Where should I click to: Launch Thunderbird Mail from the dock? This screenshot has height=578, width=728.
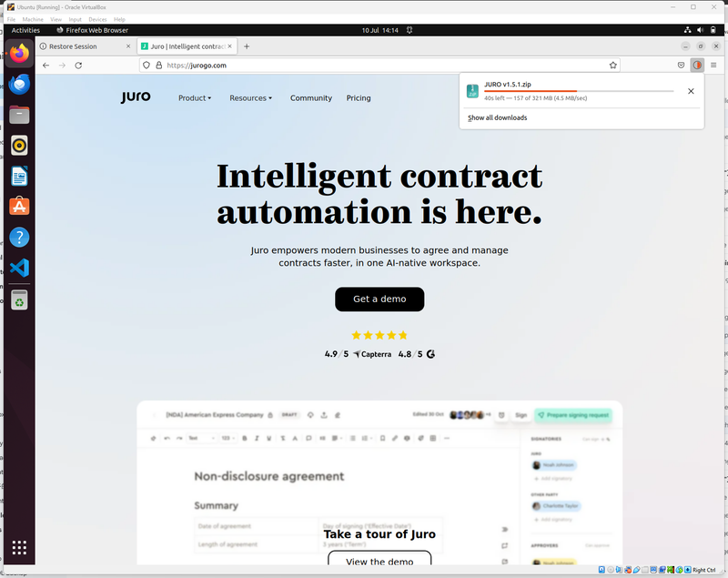[19, 84]
